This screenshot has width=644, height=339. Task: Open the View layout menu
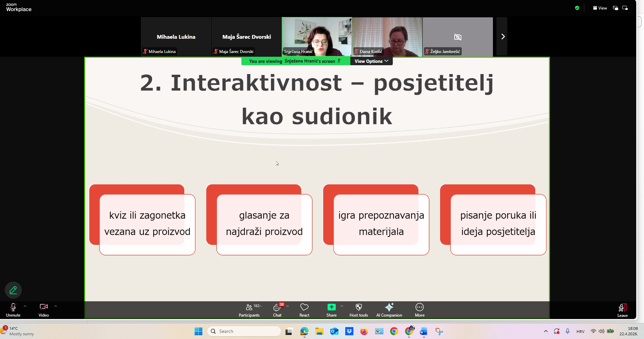click(x=600, y=8)
